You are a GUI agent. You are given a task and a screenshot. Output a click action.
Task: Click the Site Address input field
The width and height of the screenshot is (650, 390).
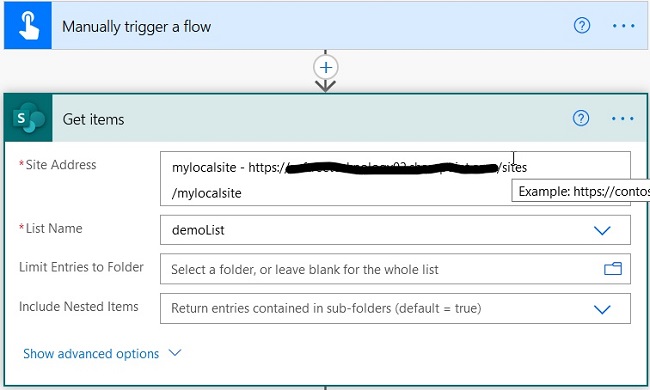[395, 179]
